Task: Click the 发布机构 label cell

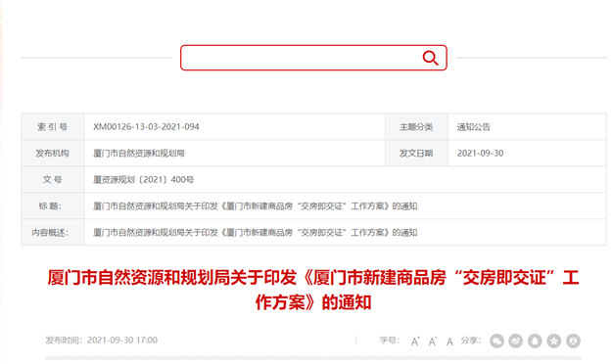Action: tap(52, 154)
